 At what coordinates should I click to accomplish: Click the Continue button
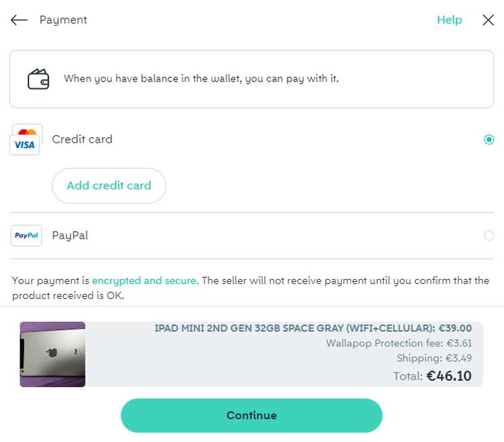click(x=252, y=416)
